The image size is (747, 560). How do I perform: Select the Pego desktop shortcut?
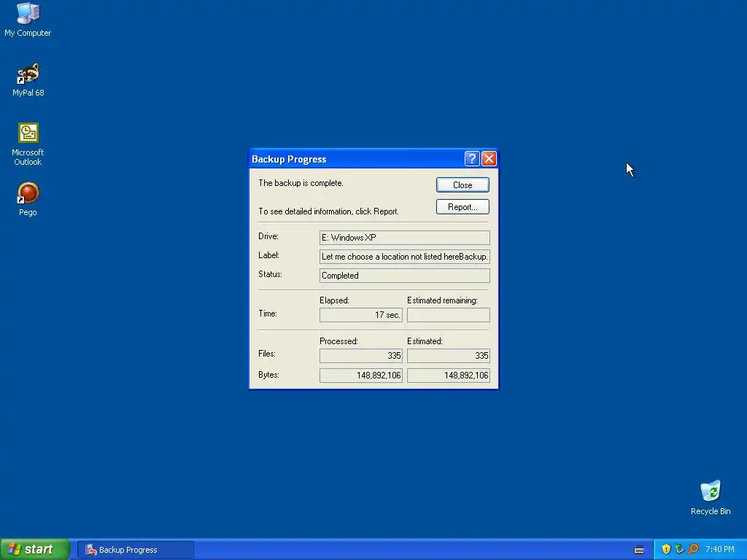[28, 200]
